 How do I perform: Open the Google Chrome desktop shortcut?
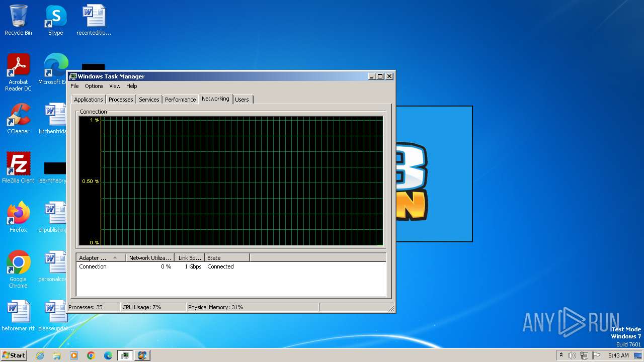tap(18, 269)
